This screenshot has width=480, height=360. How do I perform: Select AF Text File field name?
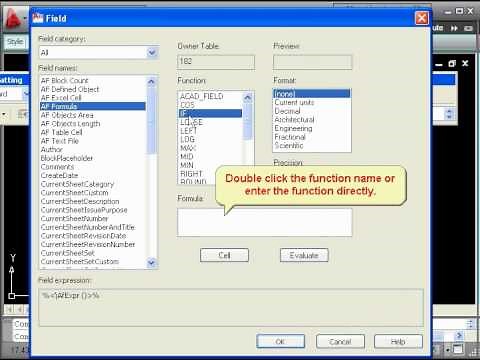tap(60, 141)
